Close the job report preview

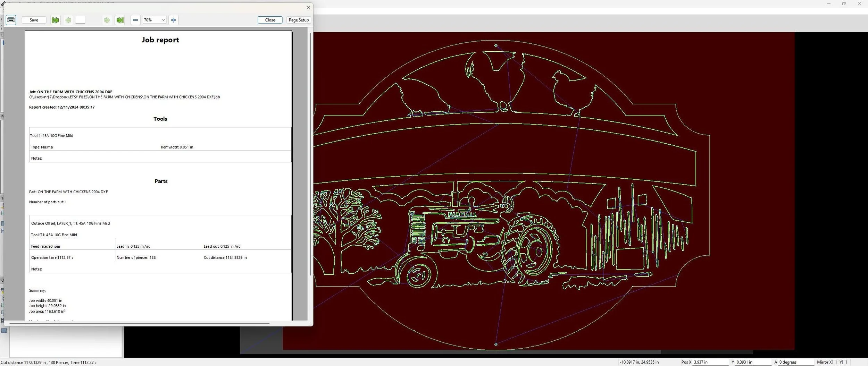(x=270, y=20)
